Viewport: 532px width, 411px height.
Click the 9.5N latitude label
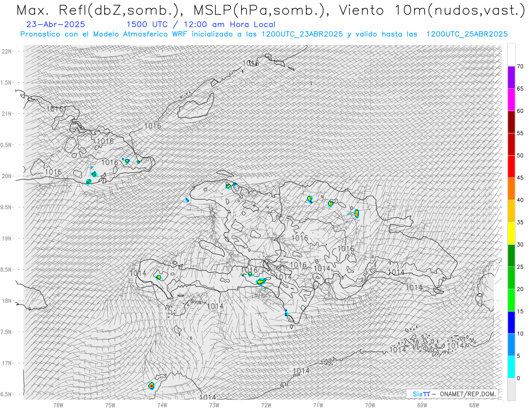6,207
